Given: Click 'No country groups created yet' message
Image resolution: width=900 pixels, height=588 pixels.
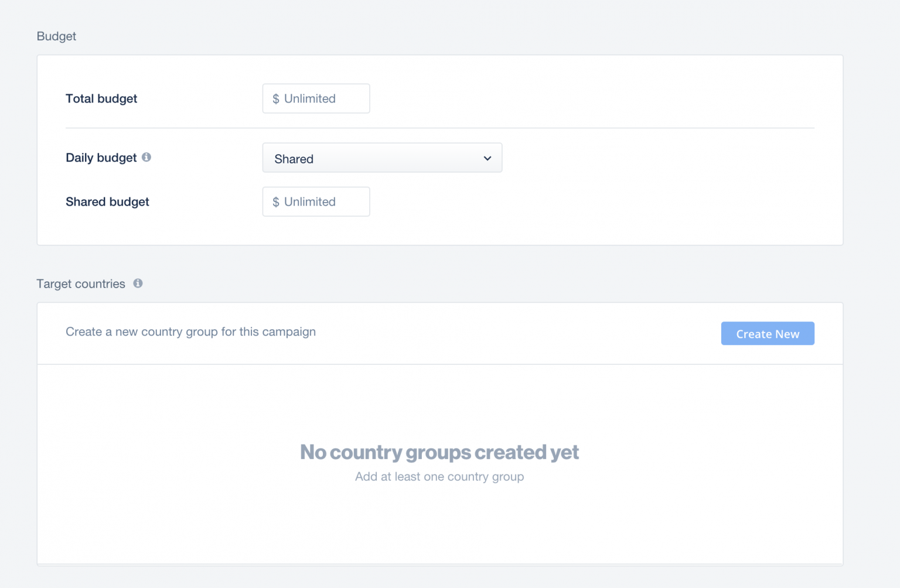Looking at the screenshot, I should coord(439,452).
